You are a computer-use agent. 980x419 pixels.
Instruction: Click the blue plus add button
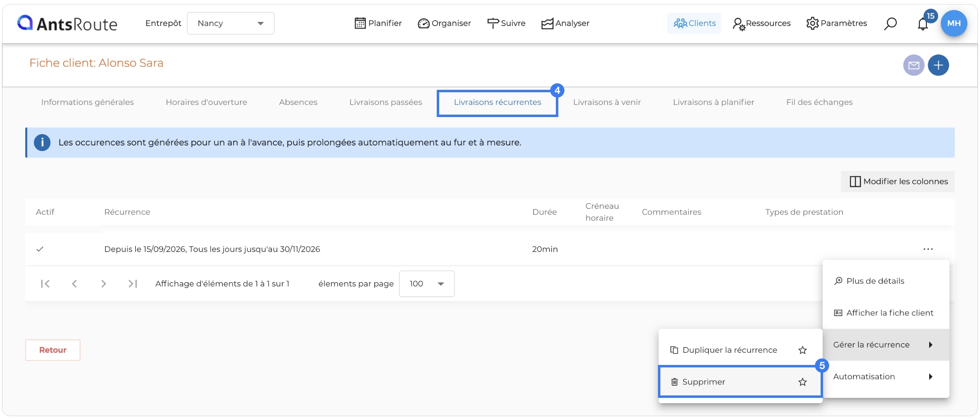[x=939, y=65]
